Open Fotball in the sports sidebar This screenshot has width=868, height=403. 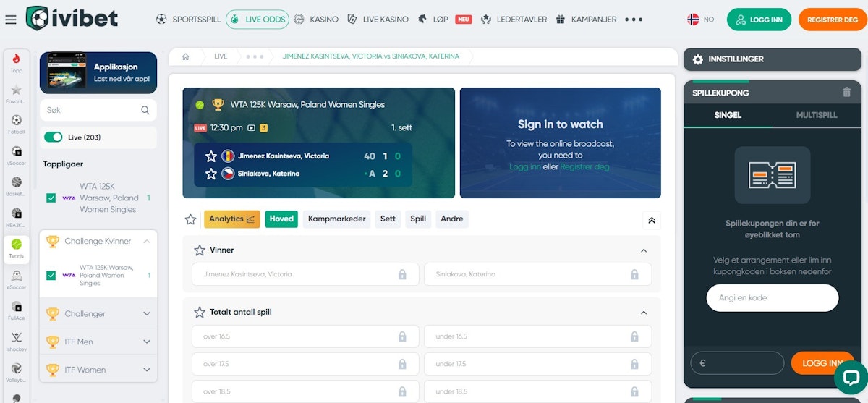tap(16, 124)
